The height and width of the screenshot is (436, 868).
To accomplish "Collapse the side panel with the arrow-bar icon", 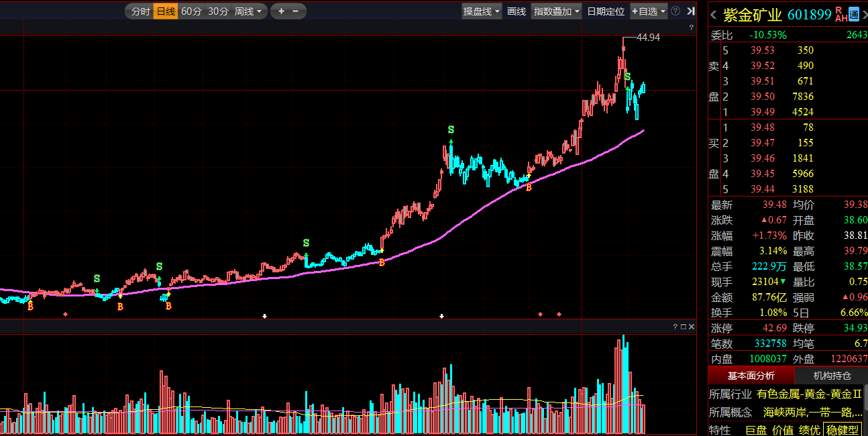I will [690, 11].
